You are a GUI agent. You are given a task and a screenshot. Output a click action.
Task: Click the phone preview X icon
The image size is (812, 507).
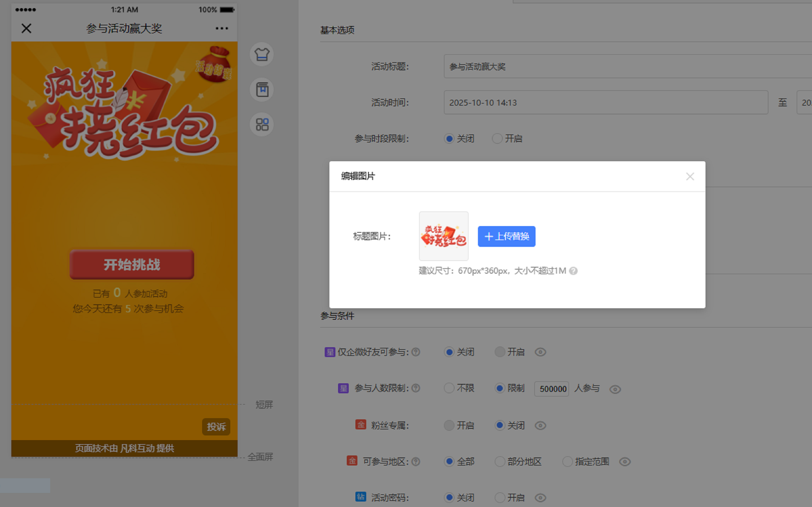(27, 29)
